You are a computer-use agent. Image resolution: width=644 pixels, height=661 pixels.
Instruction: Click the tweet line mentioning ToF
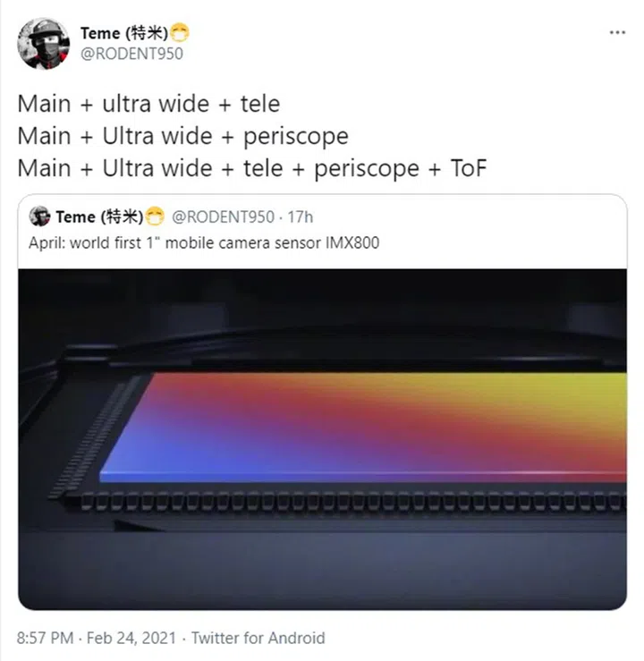click(x=252, y=168)
